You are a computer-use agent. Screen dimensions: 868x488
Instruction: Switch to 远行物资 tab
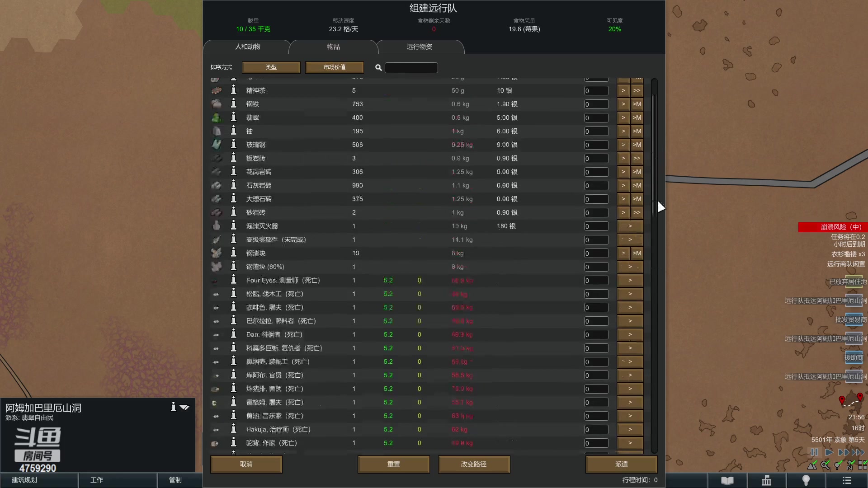419,47
